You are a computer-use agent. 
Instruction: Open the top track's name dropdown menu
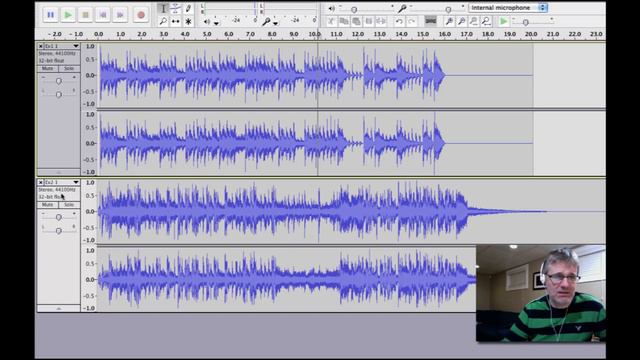62,46
